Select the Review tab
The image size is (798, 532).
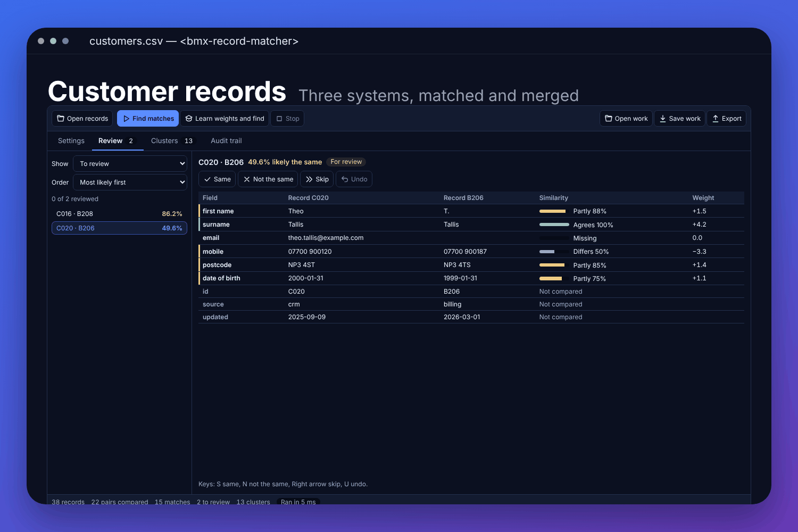click(118, 141)
